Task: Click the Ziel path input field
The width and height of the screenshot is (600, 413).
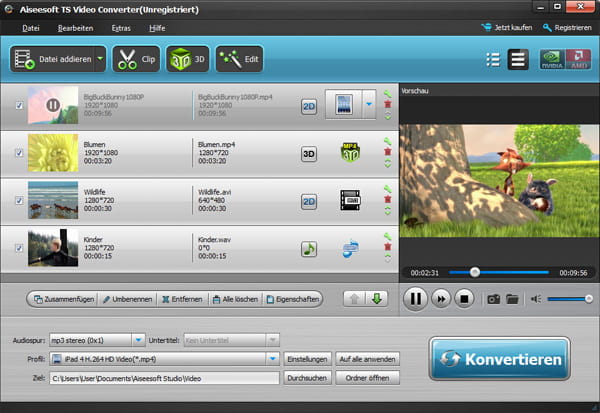Action: [164, 378]
